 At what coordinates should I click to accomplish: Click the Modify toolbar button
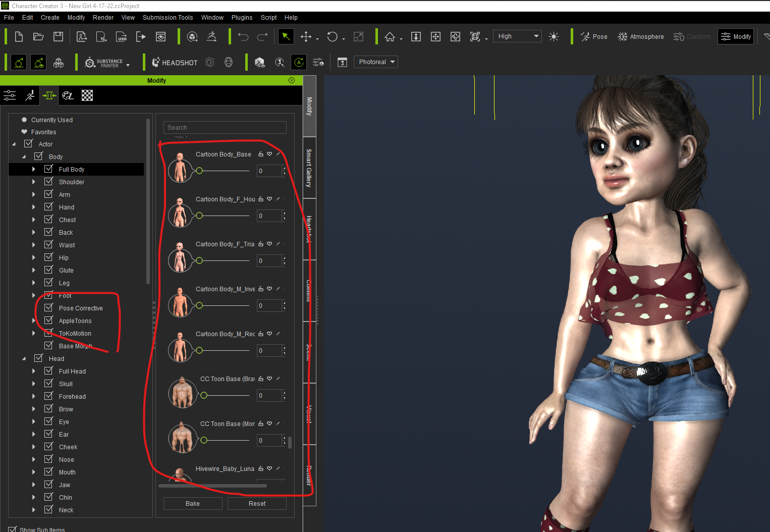[736, 36]
